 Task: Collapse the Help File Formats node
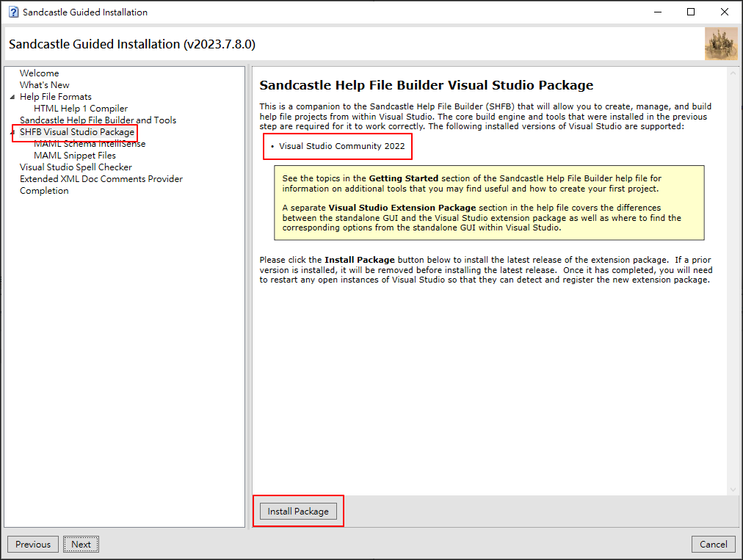12,97
